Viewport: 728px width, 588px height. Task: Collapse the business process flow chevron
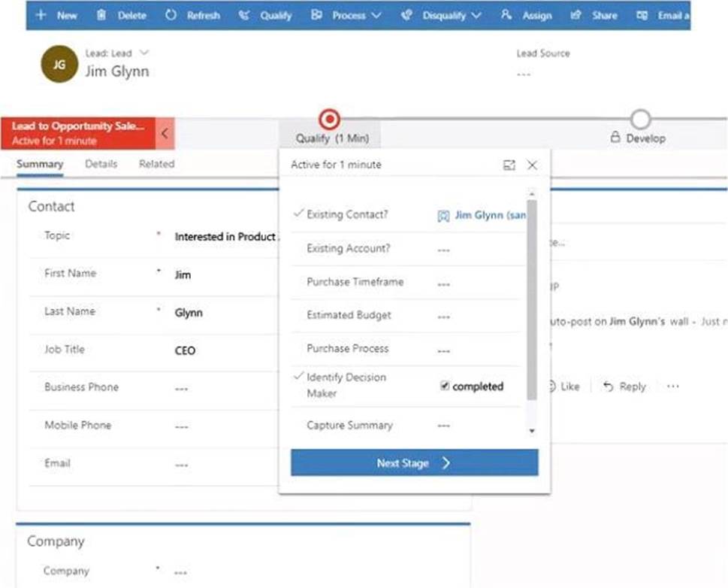coord(165,133)
